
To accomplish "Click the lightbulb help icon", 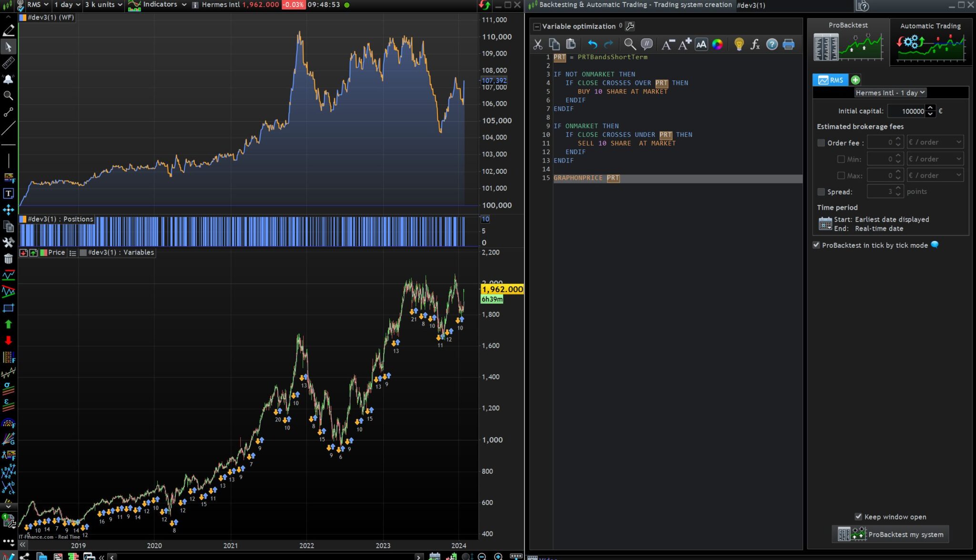I will 739,44.
